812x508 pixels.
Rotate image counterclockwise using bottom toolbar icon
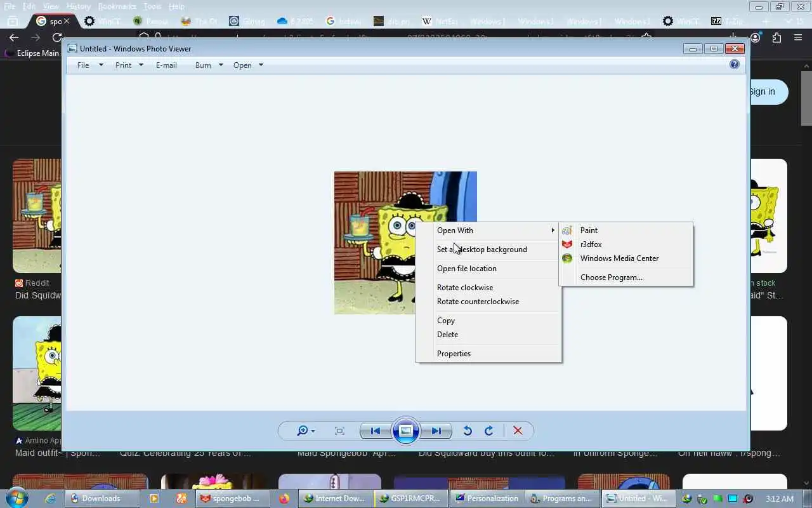pos(468,431)
